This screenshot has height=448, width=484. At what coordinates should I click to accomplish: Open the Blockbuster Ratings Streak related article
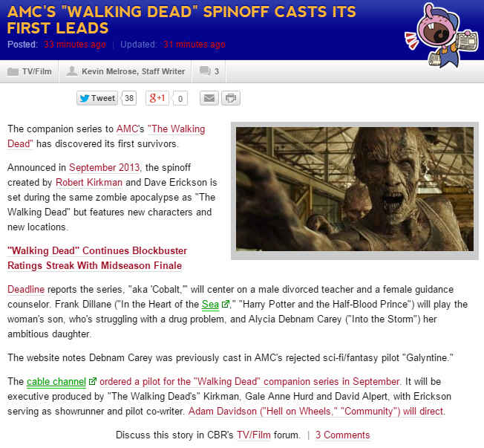coord(97,258)
